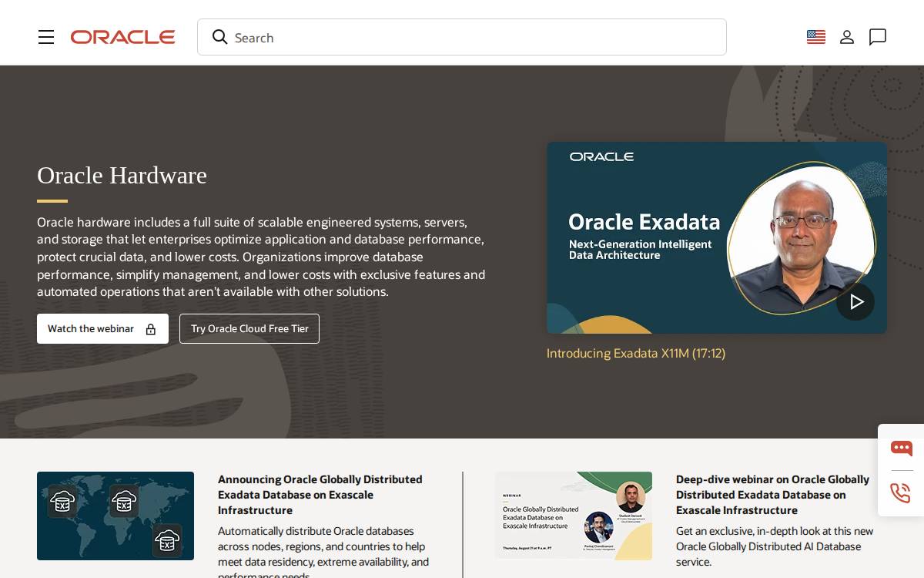Play the Oracle Exadata video
Image resolution: width=924 pixels, height=578 pixels.
855,301
